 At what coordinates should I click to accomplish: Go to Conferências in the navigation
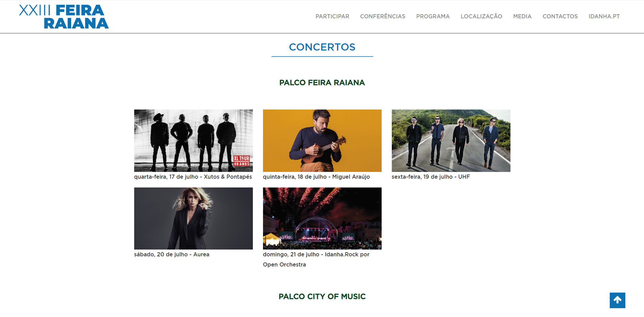(x=383, y=16)
